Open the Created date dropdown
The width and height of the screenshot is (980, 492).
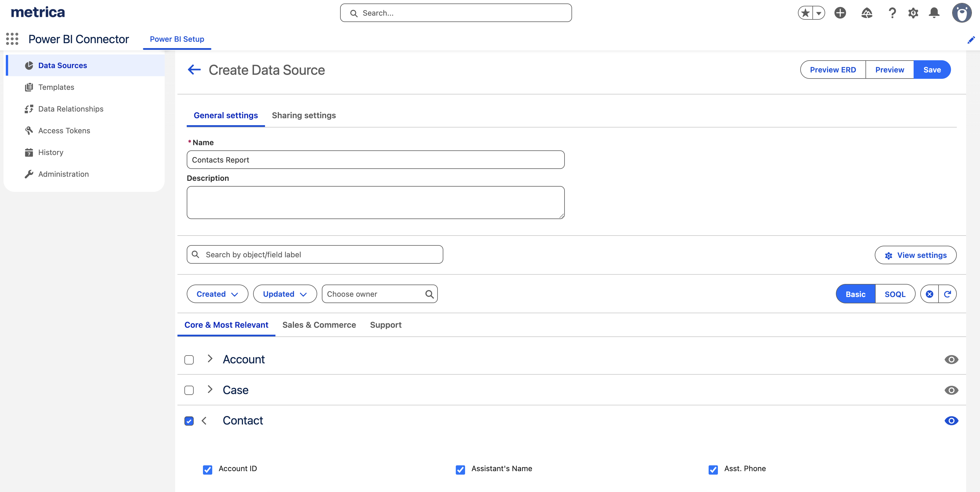pyautogui.click(x=217, y=294)
